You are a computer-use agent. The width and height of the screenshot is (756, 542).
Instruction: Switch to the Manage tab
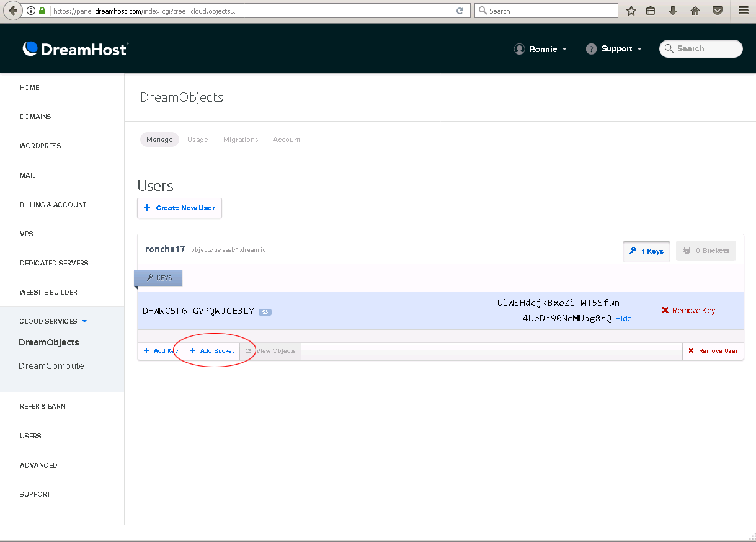tap(159, 140)
